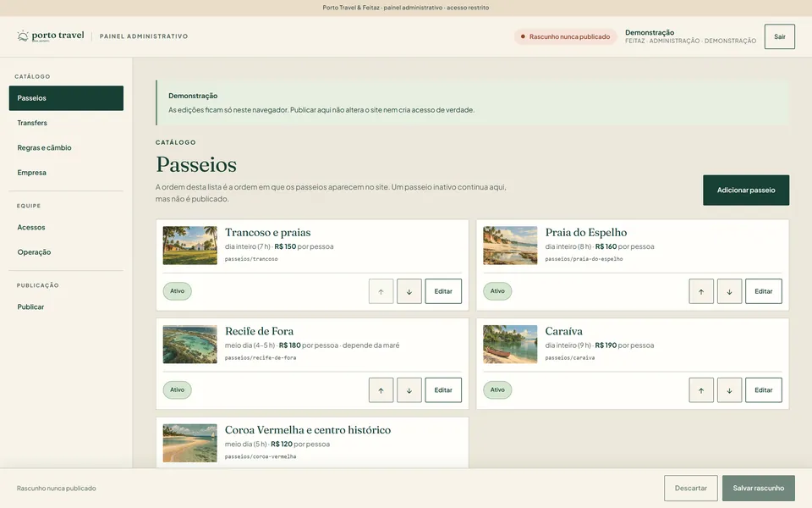Image resolution: width=812 pixels, height=508 pixels.
Task: Click Caraíva thumbnail image
Action: [510, 345]
